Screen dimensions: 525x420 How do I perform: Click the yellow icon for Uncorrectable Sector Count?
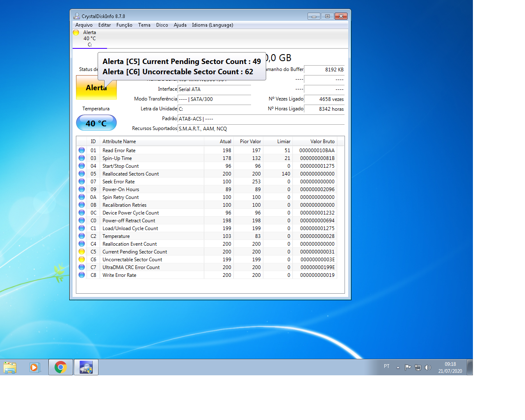(82, 259)
